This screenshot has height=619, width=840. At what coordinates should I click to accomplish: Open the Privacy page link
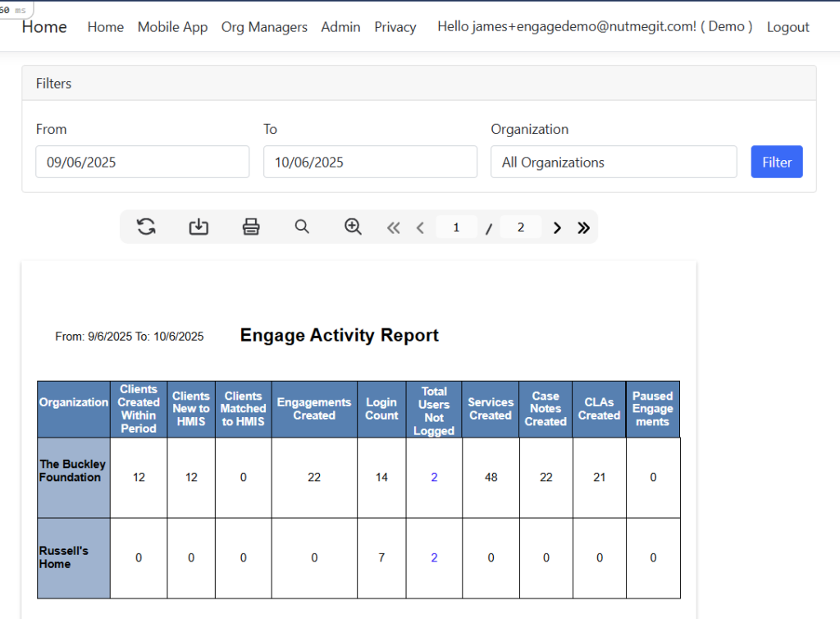pyautogui.click(x=395, y=27)
